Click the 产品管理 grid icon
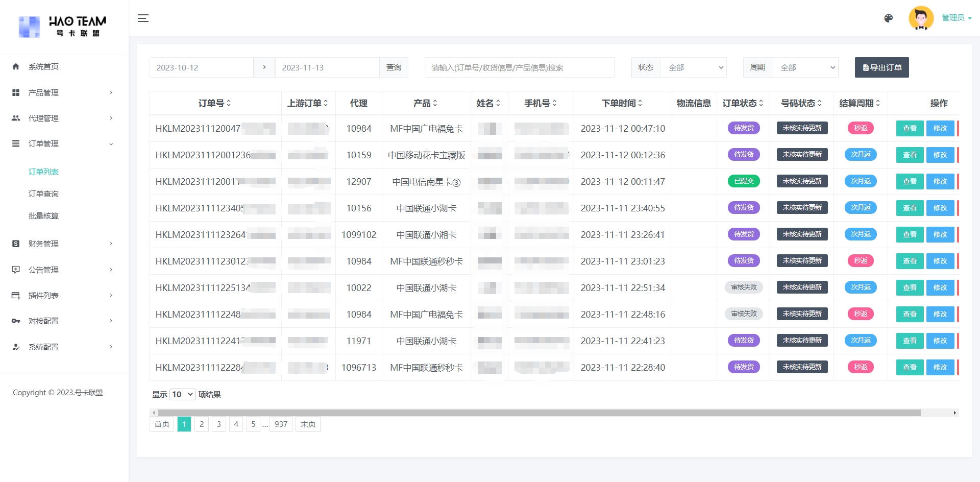This screenshot has width=980, height=482. click(x=16, y=93)
